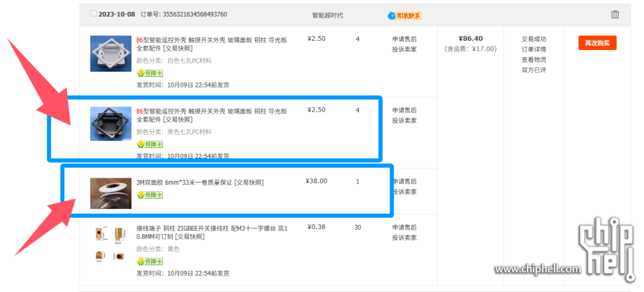
Task: Click the 再次购买 buy again button
Action: 597,43
